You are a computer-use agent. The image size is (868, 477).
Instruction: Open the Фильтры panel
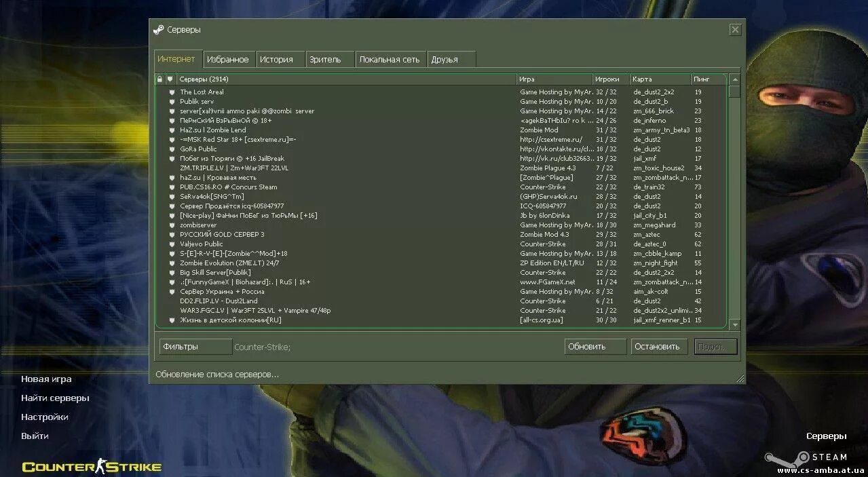pos(195,346)
